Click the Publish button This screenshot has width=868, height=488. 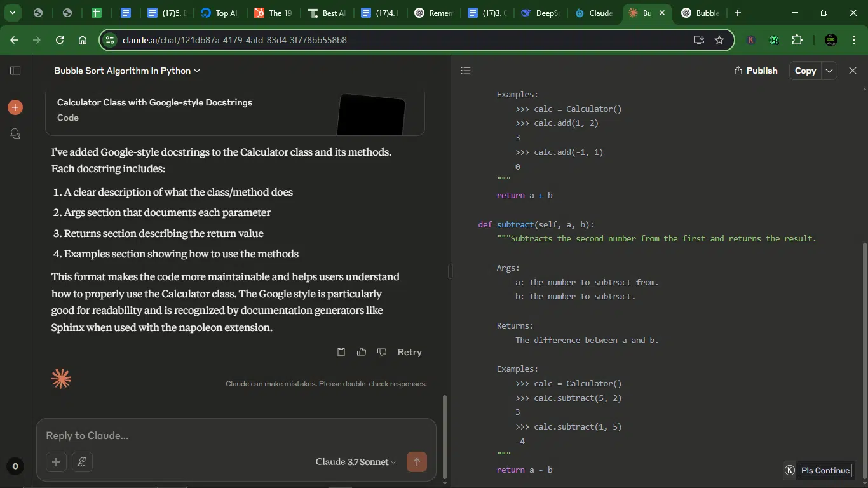point(756,71)
